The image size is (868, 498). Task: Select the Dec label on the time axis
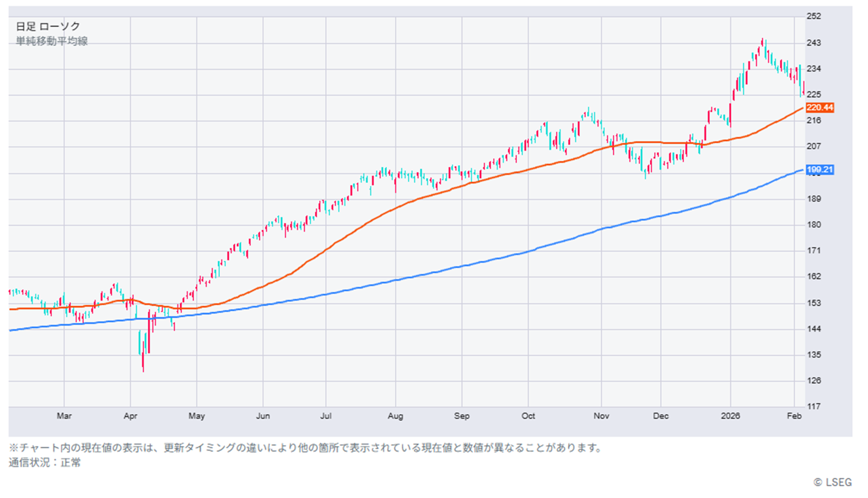coord(661,416)
